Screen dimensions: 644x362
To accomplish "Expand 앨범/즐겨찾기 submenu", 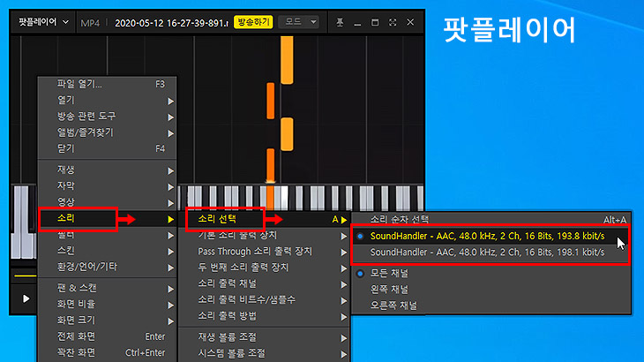I will 108,132.
